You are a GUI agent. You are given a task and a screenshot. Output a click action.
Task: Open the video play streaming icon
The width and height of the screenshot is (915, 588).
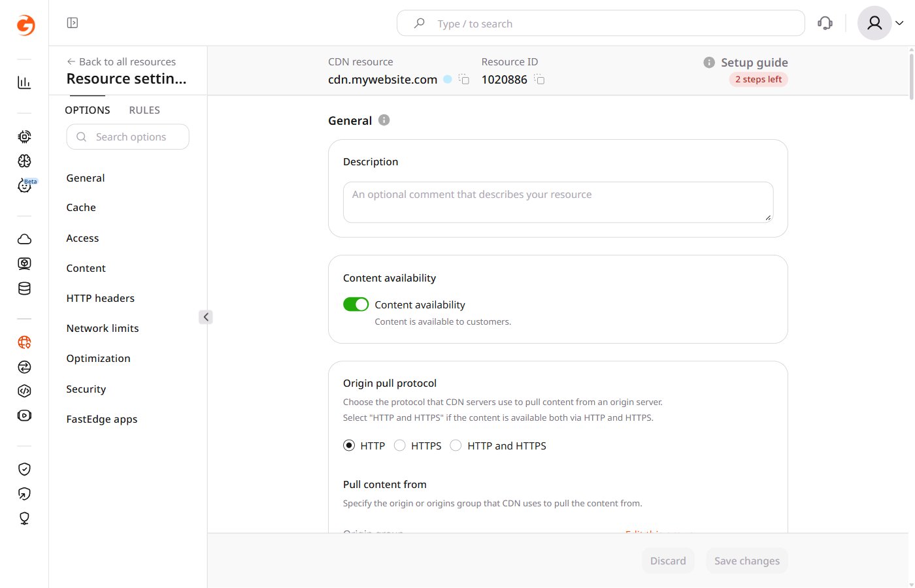24,416
